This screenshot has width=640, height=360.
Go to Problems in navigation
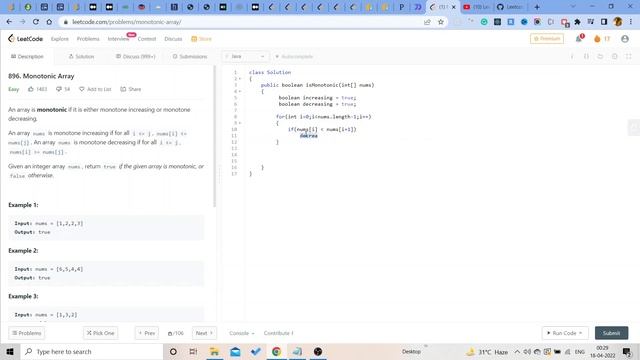(88, 39)
